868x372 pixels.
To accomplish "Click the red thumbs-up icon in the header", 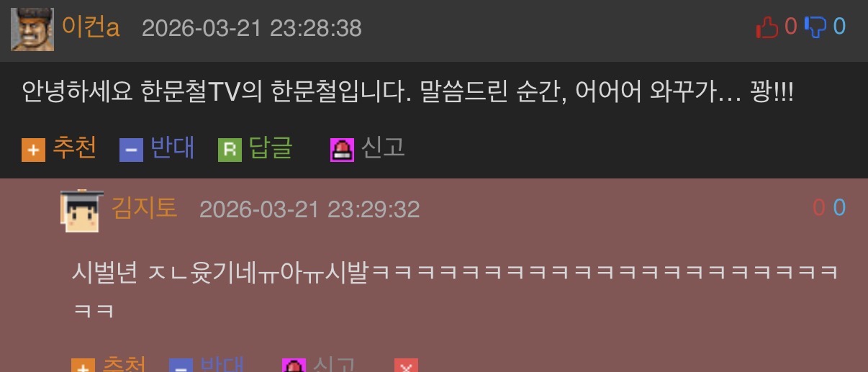I will (768, 28).
